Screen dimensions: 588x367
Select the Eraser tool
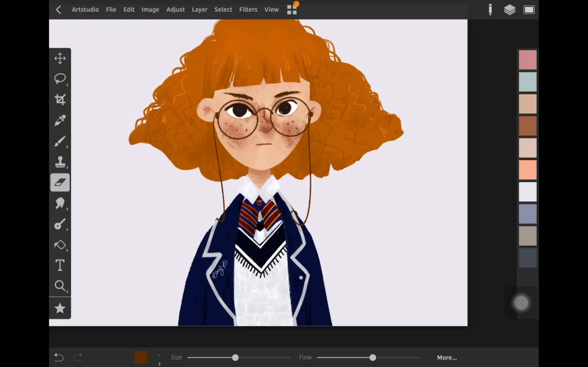point(60,183)
